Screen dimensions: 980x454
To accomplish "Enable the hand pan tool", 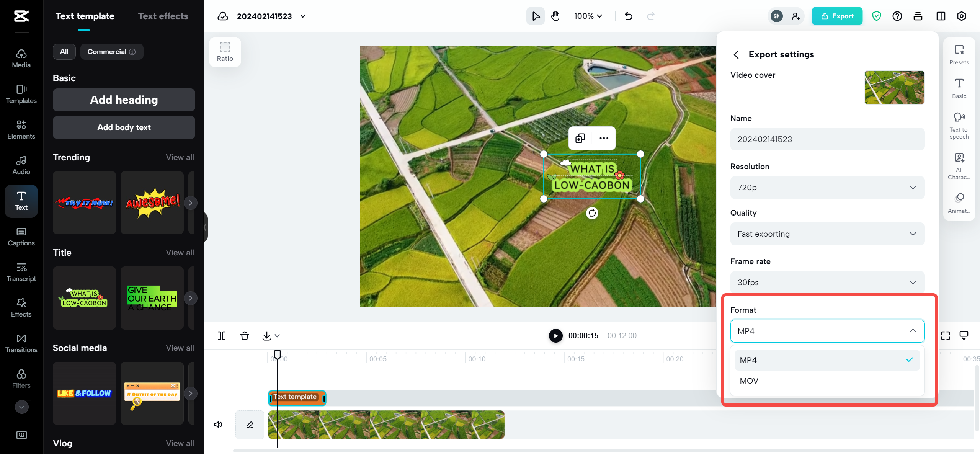I will [555, 16].
